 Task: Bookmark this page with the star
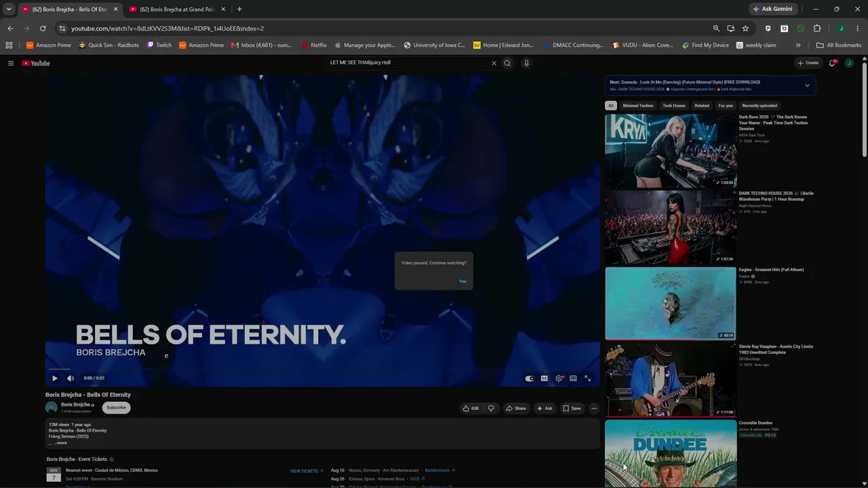(745, 28)
